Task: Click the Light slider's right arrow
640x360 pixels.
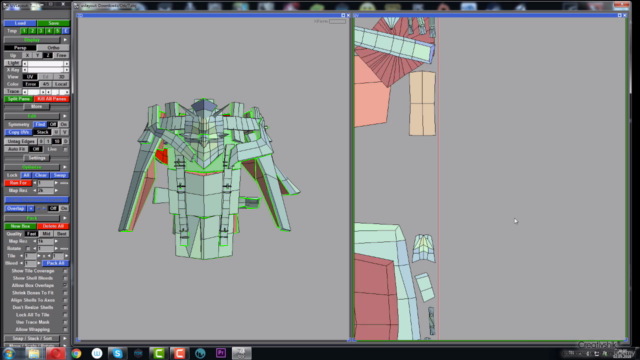Action: pyautogui.click(x=67, y=63)
